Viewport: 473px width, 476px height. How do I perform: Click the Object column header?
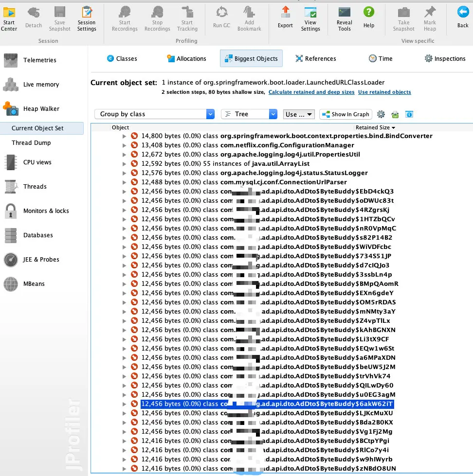[120, 127]
